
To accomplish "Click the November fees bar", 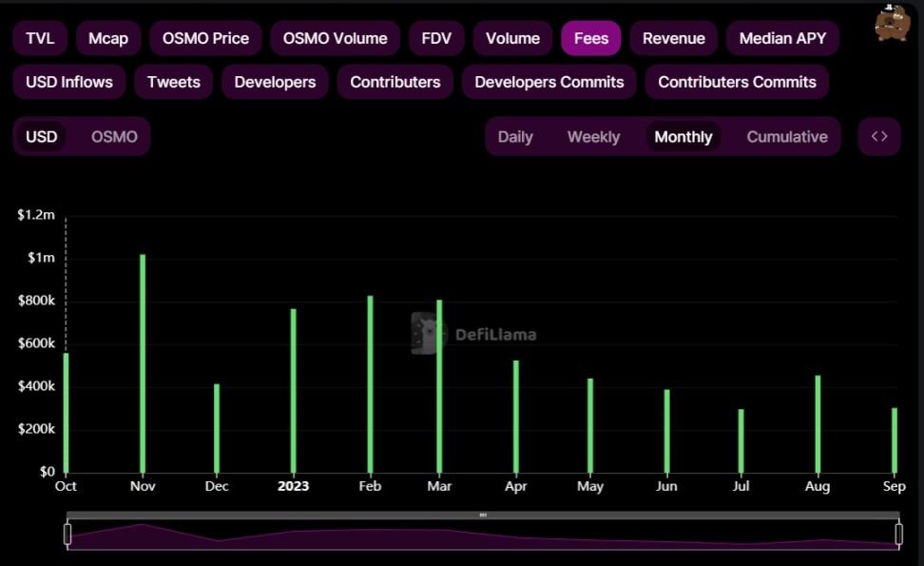I will [143, 361].
